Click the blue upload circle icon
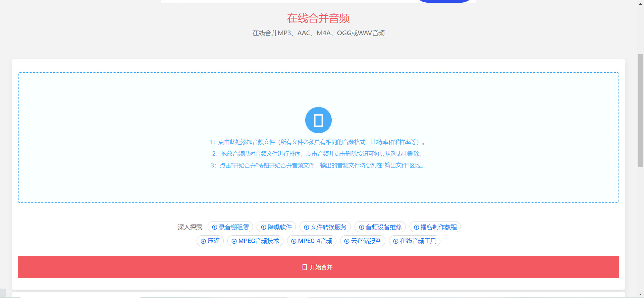 [x=318, y=120]
